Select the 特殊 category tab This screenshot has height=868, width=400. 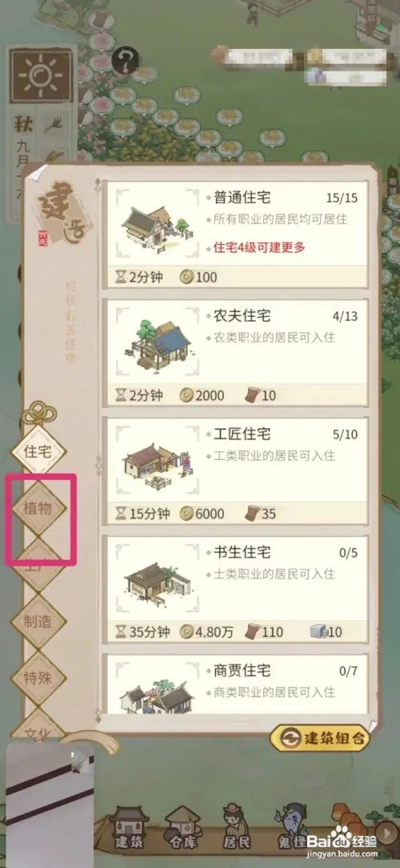pyautogui.click(x=38, y=678)
